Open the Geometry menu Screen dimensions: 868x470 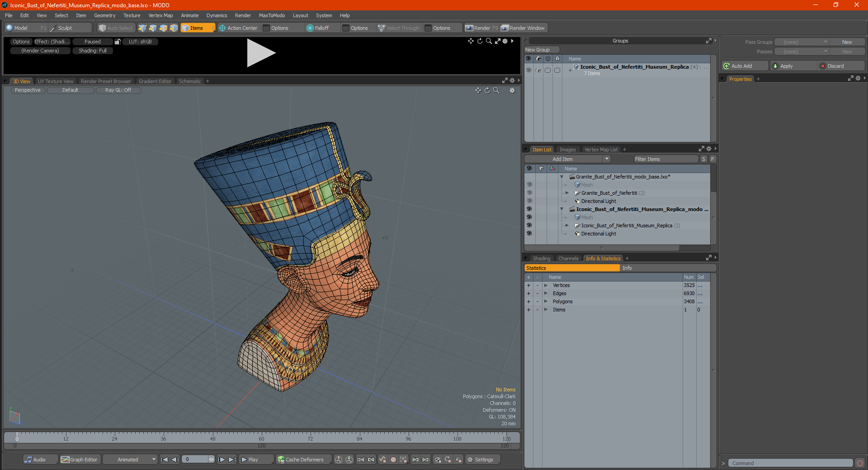(x=104, y=15)
